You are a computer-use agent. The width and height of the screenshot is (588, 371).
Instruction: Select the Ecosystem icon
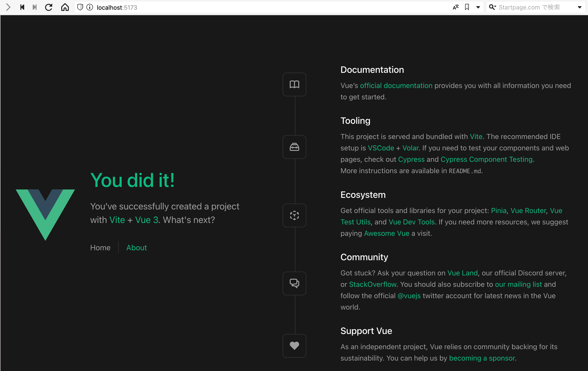tap(294, 215)
